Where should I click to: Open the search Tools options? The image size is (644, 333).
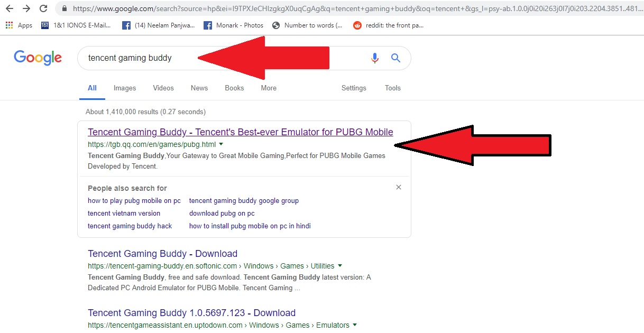click(393, 88)
